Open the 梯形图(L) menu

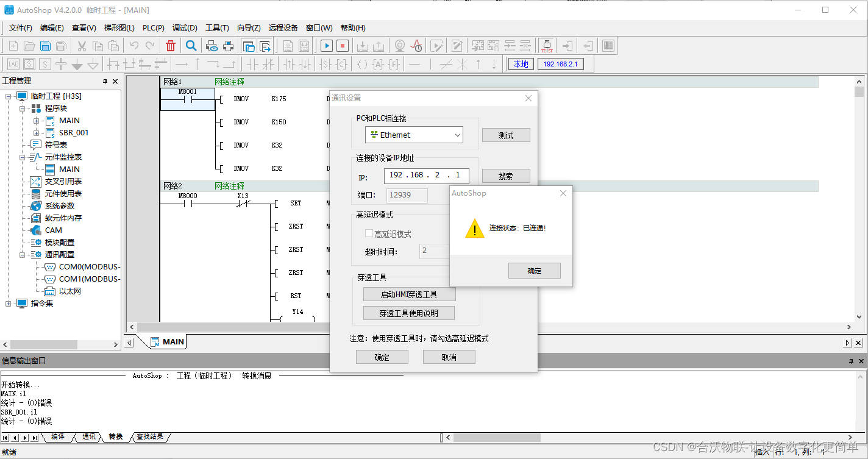[x=119, y=28]
